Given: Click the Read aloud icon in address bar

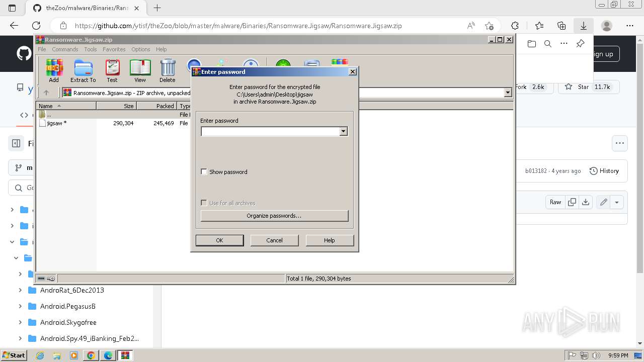Looking at the screenshot, I should click(471, 26).
